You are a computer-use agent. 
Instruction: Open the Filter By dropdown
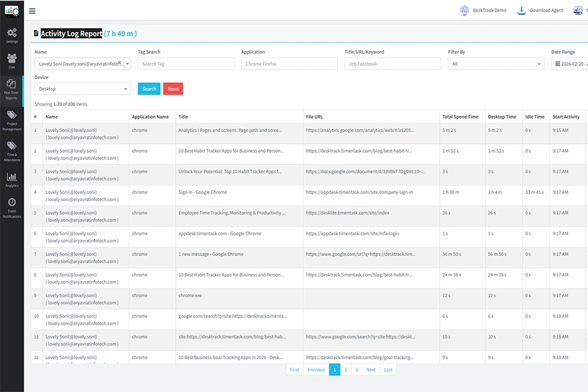point(496,64)
